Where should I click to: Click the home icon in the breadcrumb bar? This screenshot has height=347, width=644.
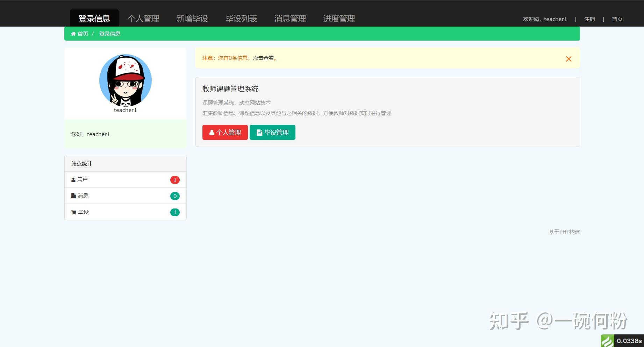(x=73, y=34)
